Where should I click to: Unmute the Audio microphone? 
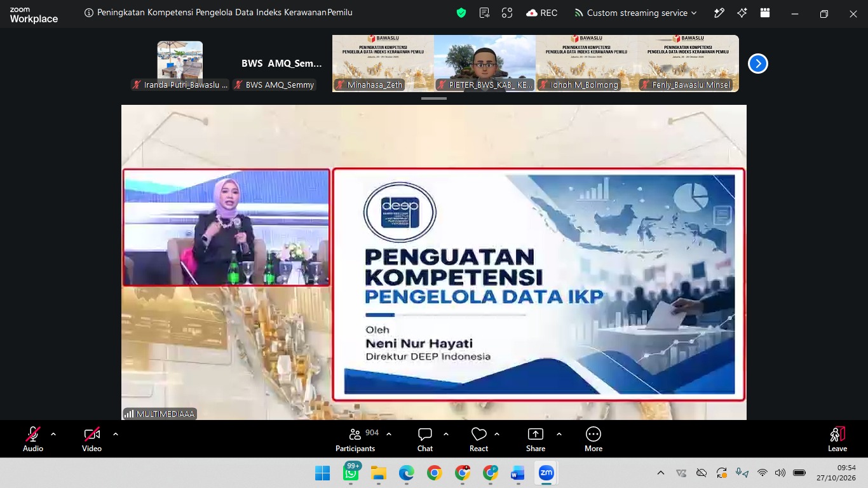33,439
